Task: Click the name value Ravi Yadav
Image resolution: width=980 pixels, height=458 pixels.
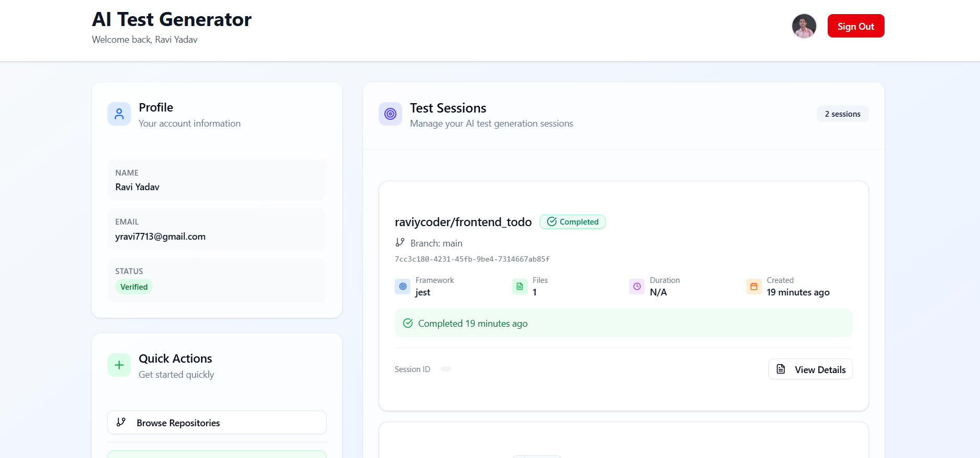Action: (x=137, y=187)
